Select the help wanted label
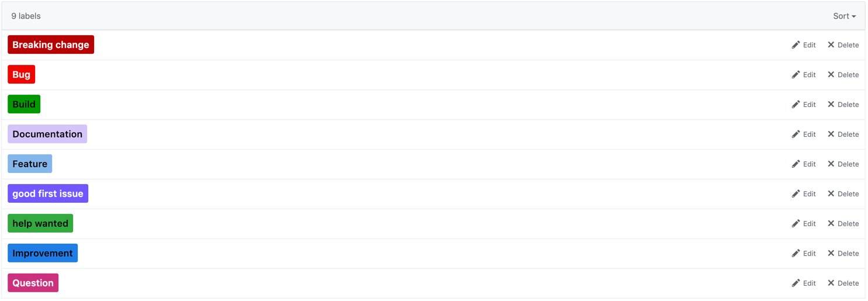The image size is (868, 301). [x=40, y=224]
